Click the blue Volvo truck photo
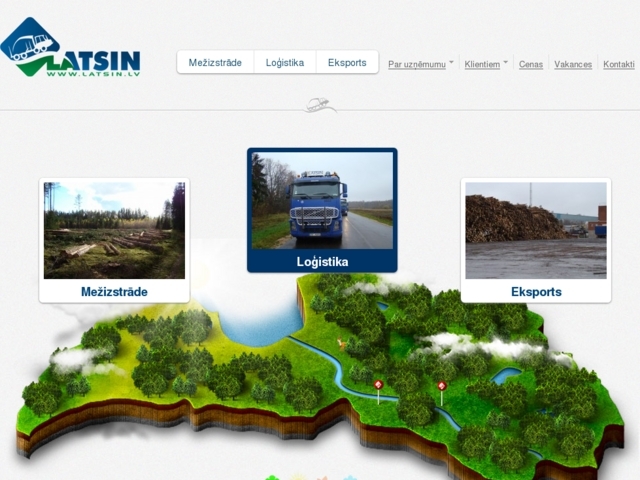Viewport: 640px width, 480px height. point(322,200)
